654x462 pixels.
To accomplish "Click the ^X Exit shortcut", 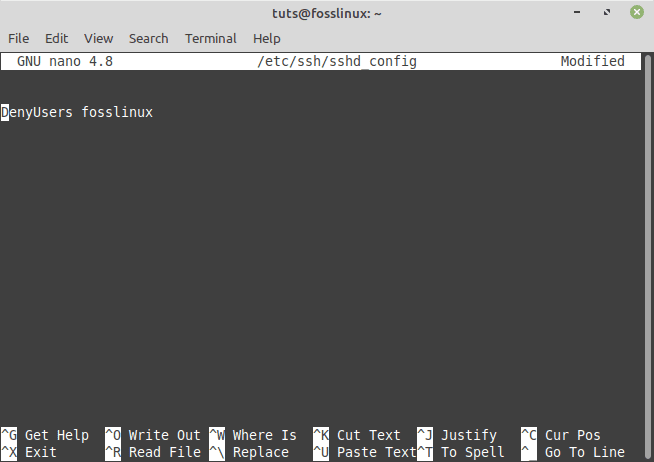I will point(30,452).
